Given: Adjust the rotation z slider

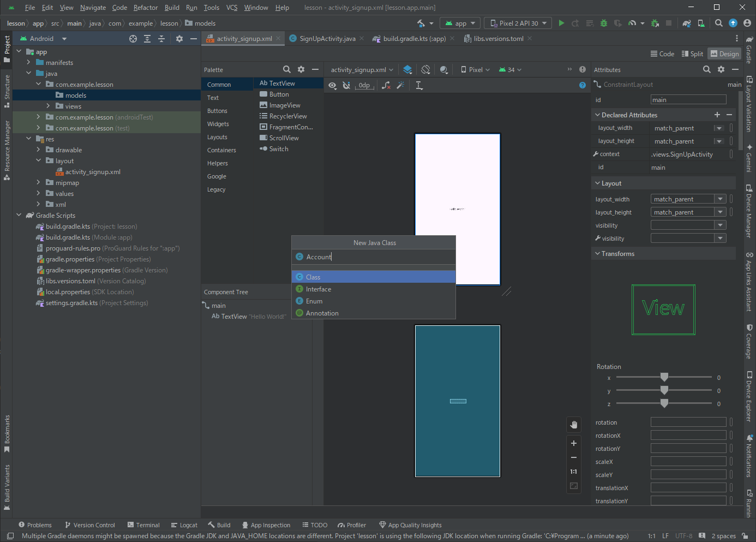Looking at the screenshot, I should (664, 404).
